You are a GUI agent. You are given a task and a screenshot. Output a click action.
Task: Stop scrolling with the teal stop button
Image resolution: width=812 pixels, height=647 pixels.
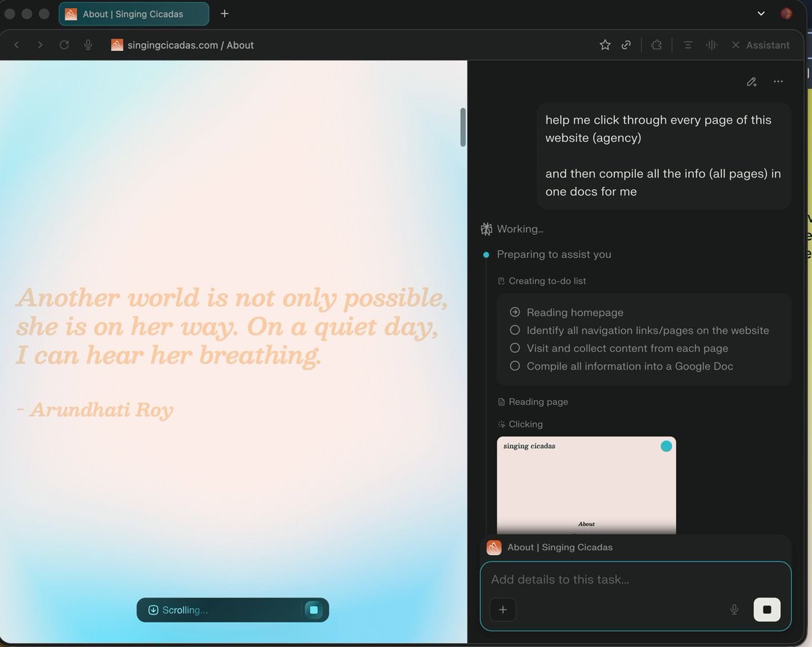[313, 610]
